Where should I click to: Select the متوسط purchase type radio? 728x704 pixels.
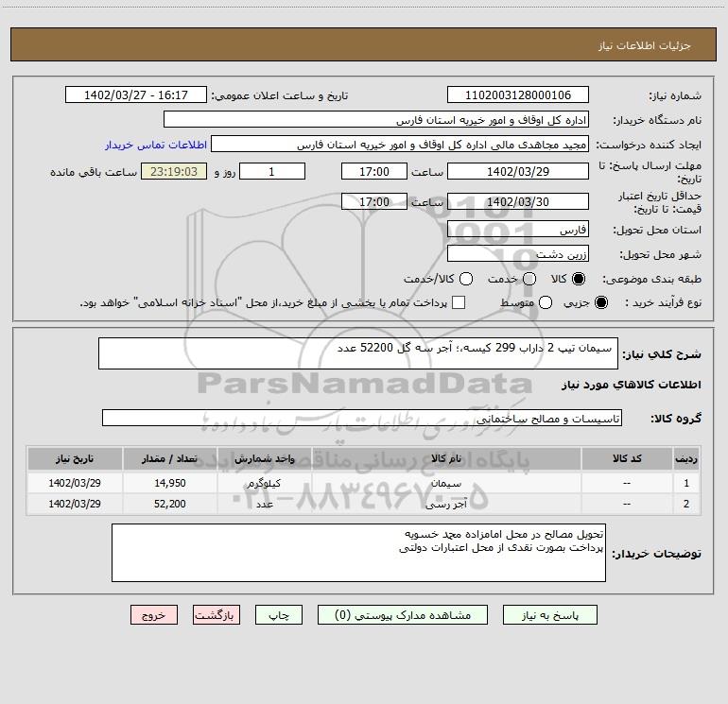point(546,302)
